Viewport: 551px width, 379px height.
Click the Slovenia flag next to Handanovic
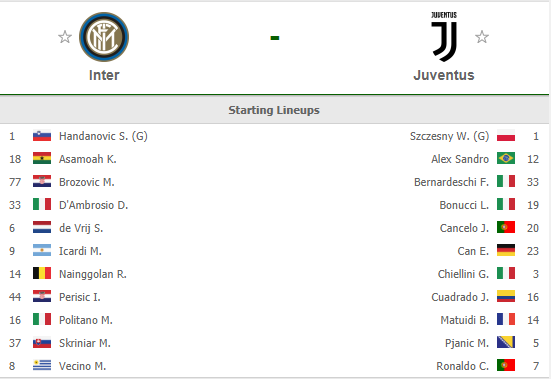click(x=42, y=136)
